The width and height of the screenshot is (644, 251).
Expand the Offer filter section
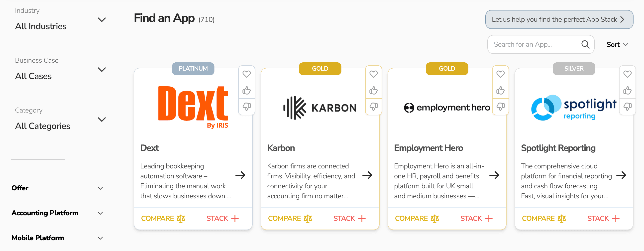pos(100,188)
